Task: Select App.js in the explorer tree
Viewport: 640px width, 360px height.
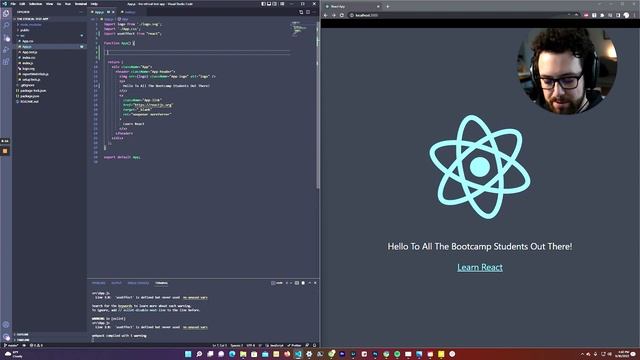Action: tap(49, 47)
